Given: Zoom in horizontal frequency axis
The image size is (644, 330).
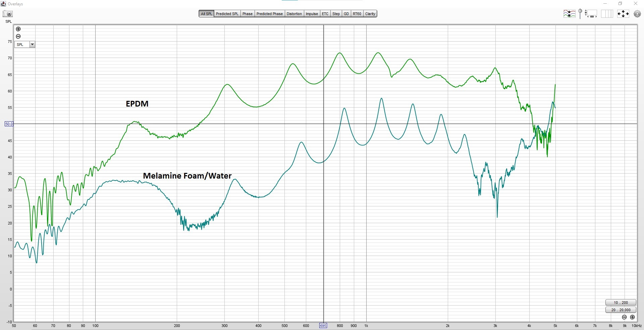Looking at the screenshot, I should click(632, 317).
